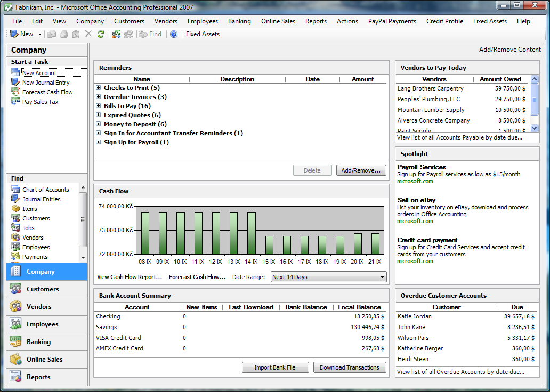Click the Journal Entries find icon
550x392 pixels.
[15, 199]
